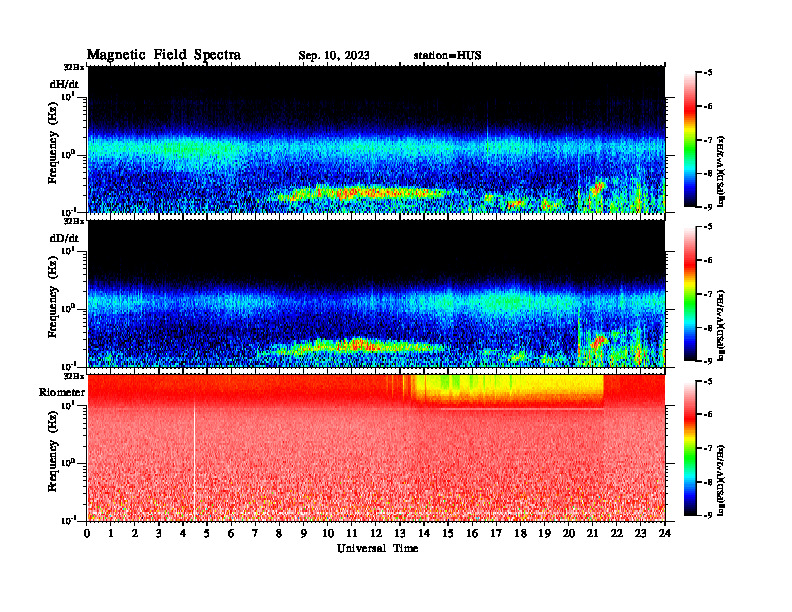Click the 10^1 frequency tick of the dH/dt panel

(x=69, y=96)
